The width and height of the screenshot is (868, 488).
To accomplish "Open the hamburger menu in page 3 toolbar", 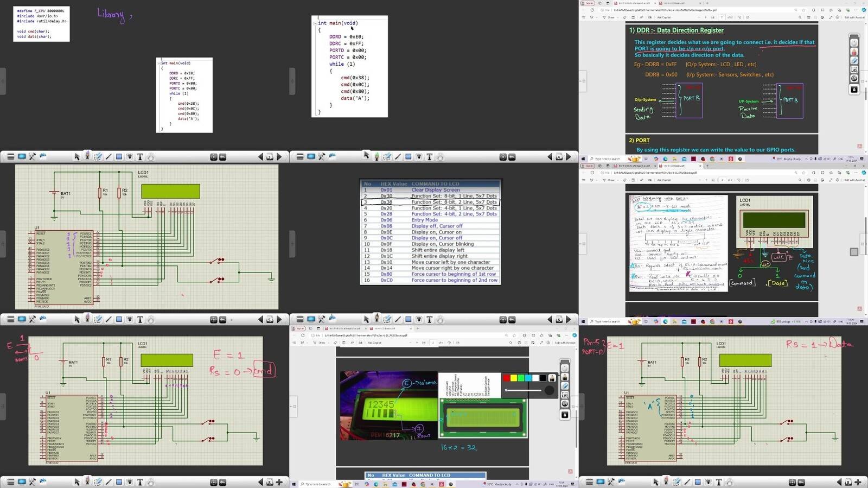I will pos(10,157).
